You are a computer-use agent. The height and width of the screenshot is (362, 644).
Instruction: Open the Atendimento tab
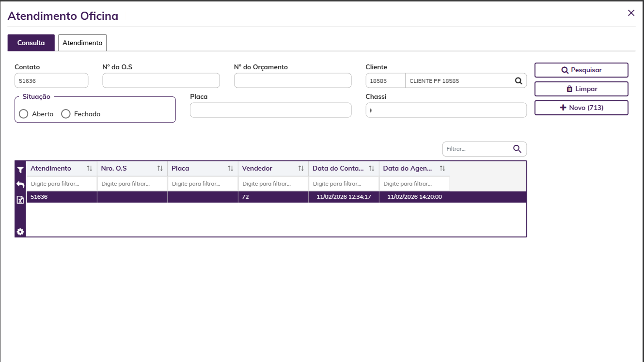(82, 43)
